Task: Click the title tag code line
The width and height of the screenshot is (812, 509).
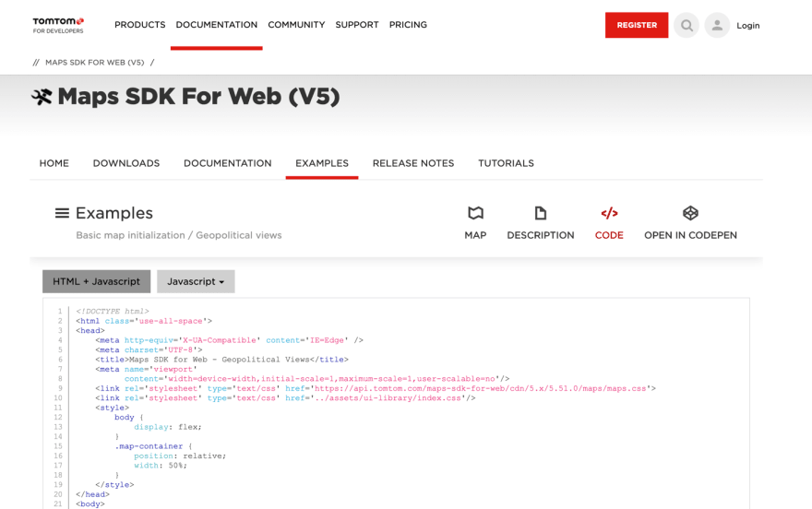Action: point(221,360)
